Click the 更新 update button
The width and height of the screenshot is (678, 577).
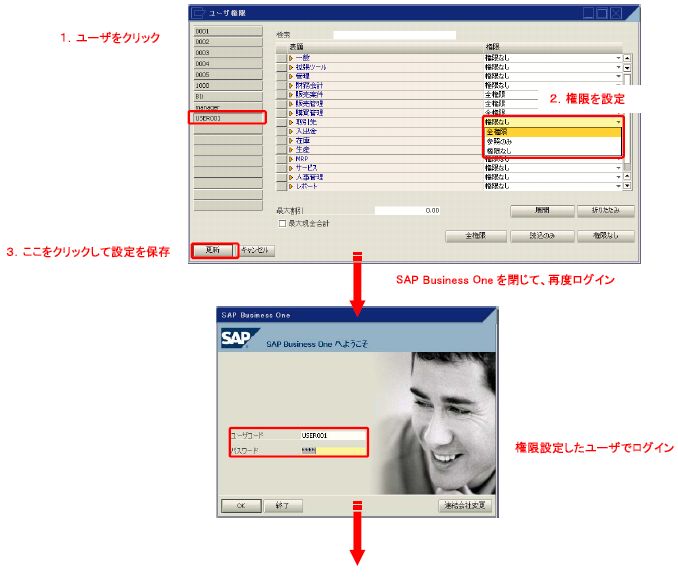pyautogui.click(x=213, y=250)
